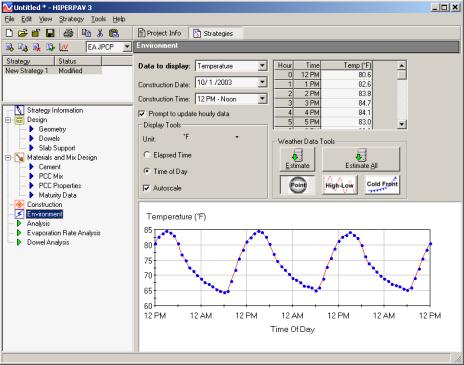Click the 80.6 temperature cell
The height and width of the screenshot is (365, 464).
pos(346,75)
